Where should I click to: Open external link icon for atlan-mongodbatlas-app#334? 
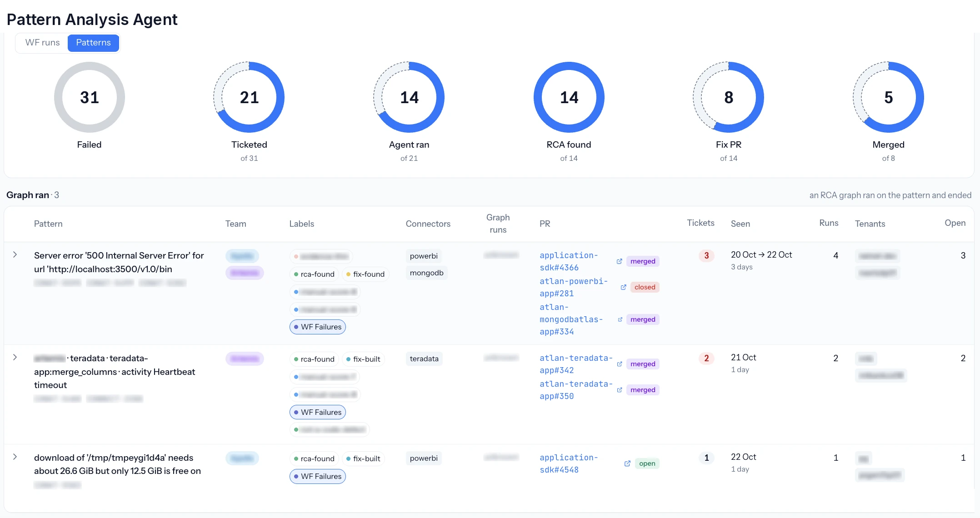click(620, 319)
